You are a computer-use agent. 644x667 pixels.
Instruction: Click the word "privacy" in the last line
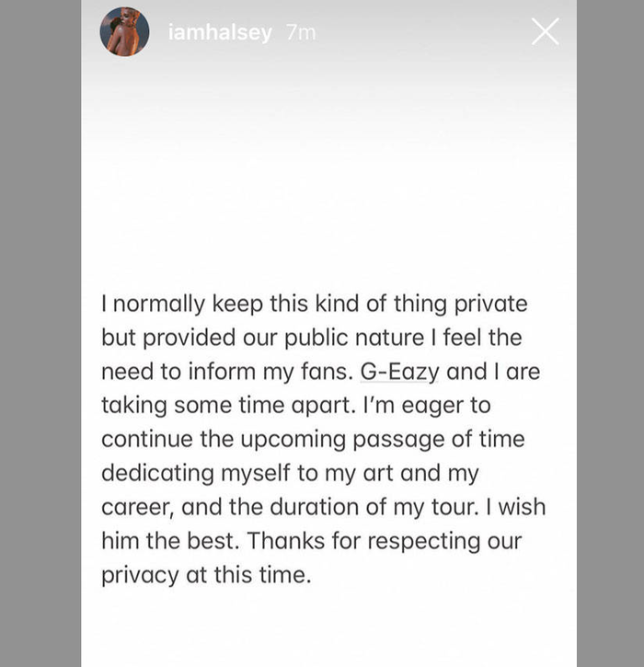point(140,576)
